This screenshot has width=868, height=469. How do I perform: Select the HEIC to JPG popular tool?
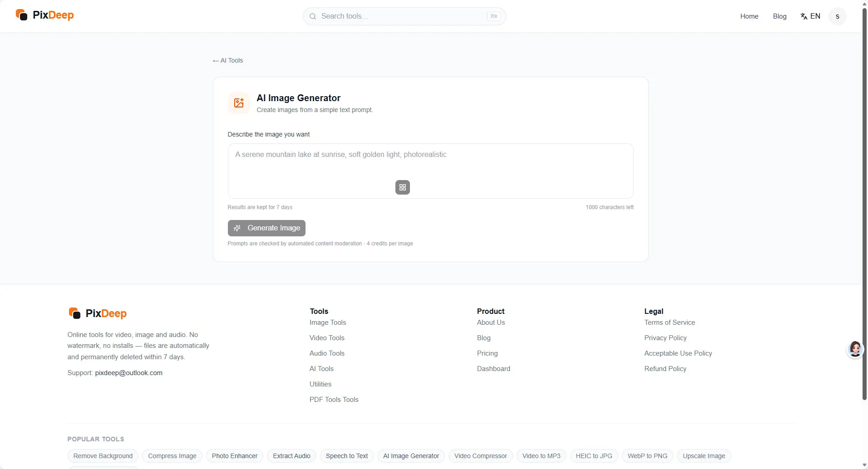[594, 456]
